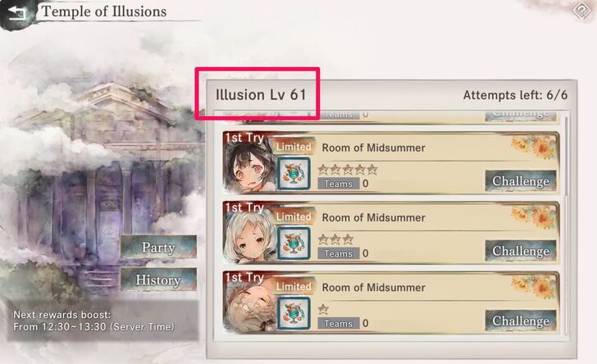The image size is (597, 364).
Task: Click the Illusion Lv 61 header
Action: (261, 94)
